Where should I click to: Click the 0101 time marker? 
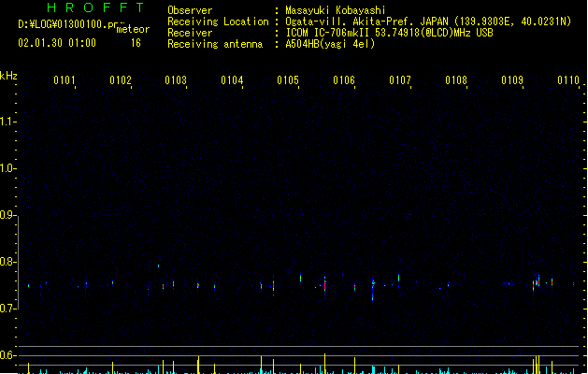pyautogui.click(x=65, y=80)
